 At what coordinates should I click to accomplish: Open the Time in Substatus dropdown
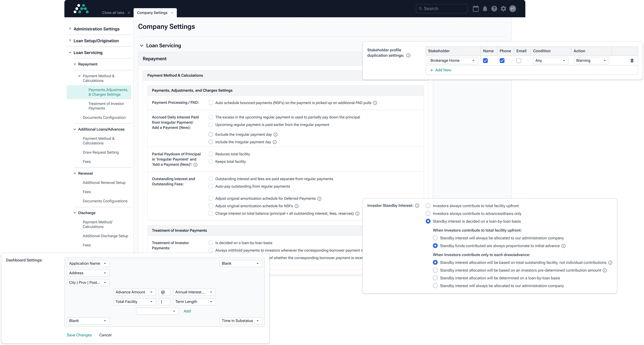click(240, 321)
